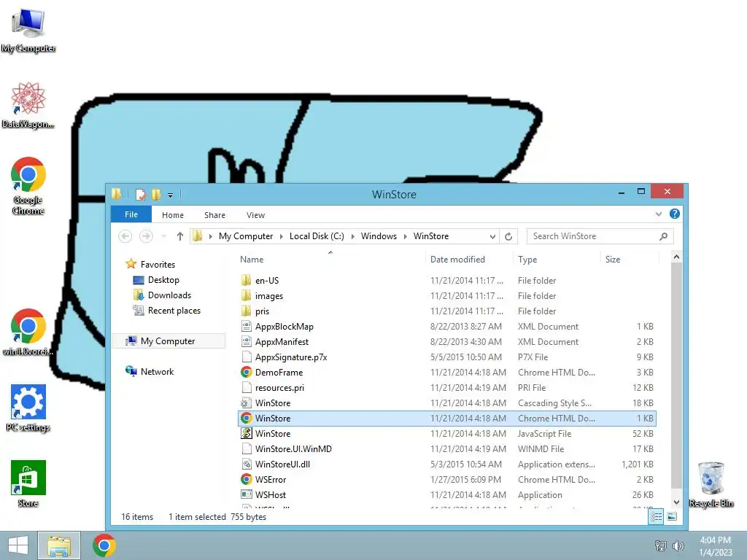The height and width of the screenshot is (560, 747).
Task: Click WinStore in the address breadcrumb
Action: 430,236
